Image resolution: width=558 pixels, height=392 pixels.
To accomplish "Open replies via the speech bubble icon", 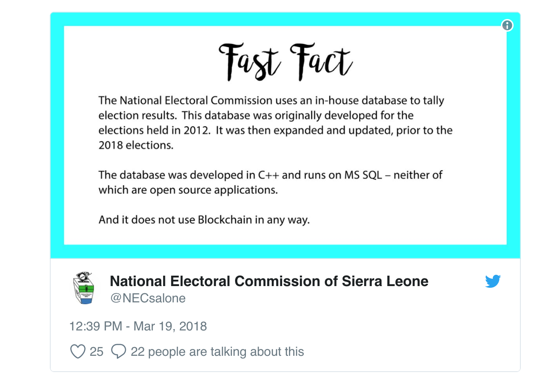I will pos(119,351).
